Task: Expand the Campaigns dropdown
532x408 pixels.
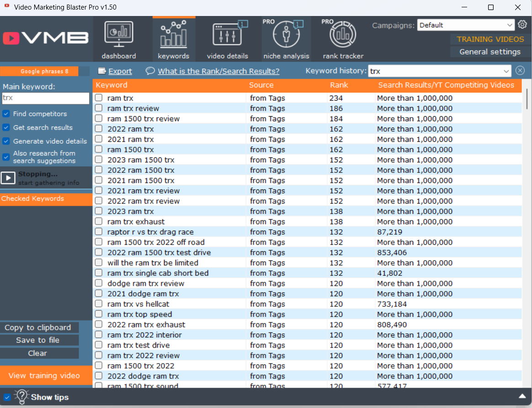Action: (x=510, y=25)
